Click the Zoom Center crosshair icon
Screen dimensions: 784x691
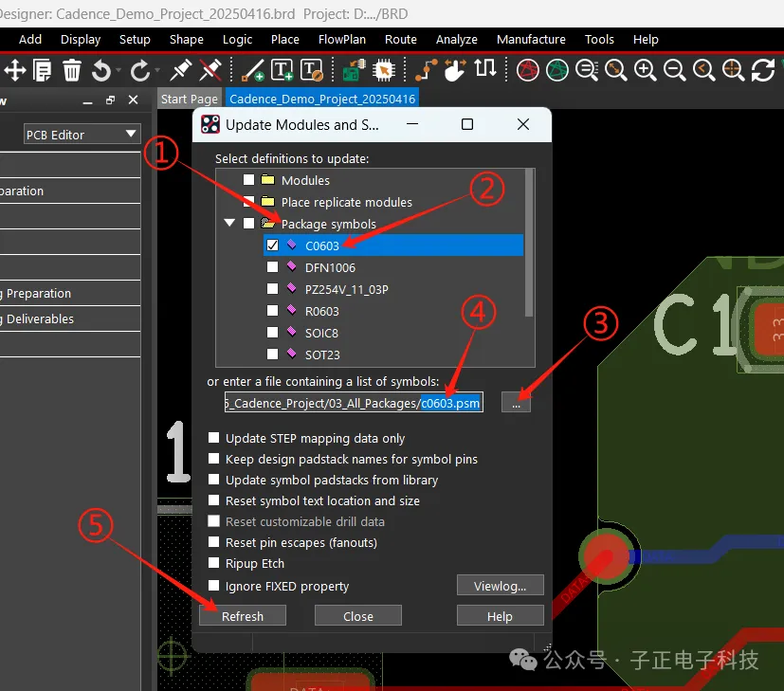[733, 70]
